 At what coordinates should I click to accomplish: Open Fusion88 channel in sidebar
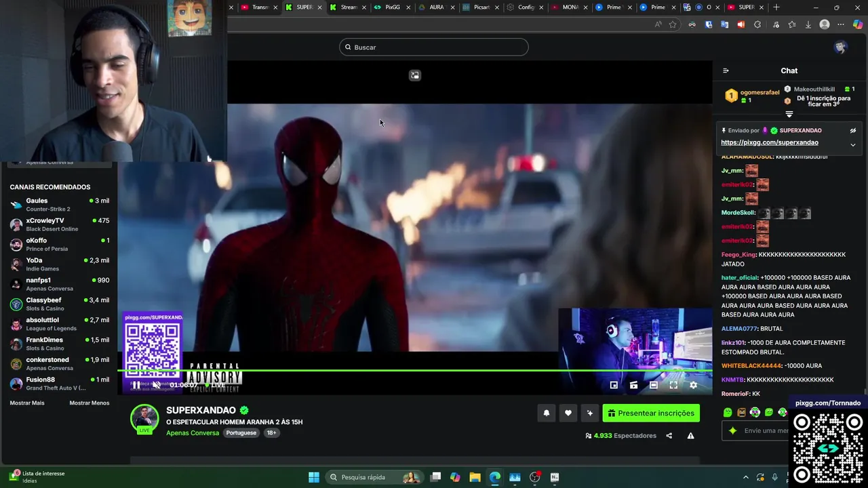[x=60, y=383]
